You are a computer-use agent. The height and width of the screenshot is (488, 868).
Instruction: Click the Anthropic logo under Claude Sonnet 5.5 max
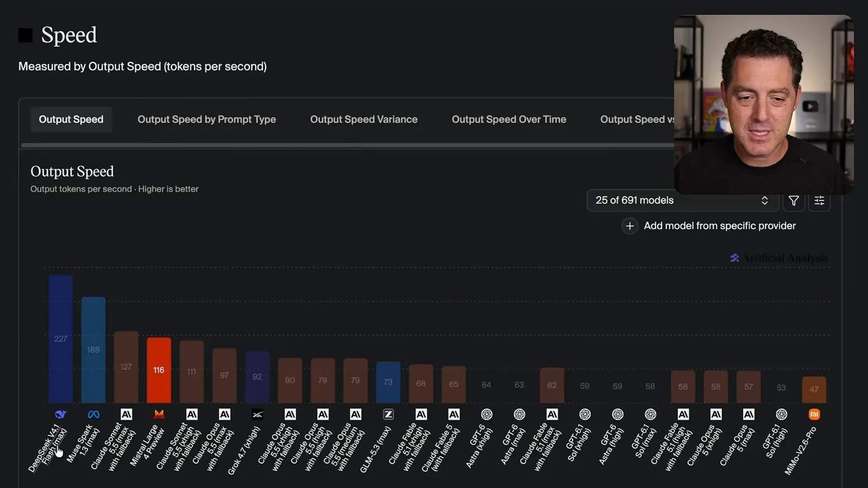[x=126, y=414]
